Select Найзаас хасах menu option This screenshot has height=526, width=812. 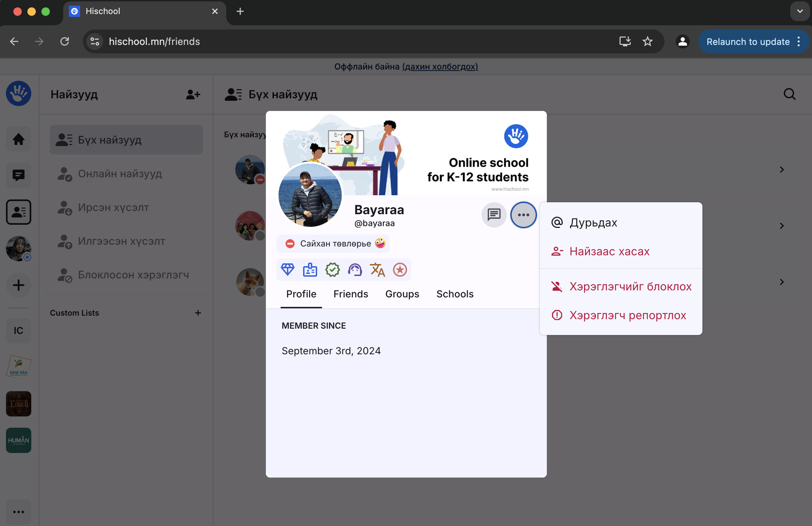pos(609,251)
